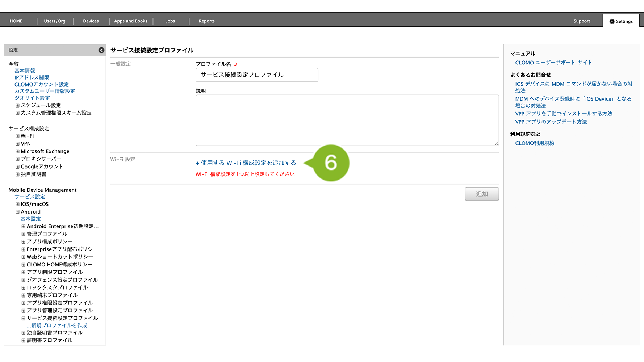Screen dimensions: 644x362
Task: Open Settings with the gear icon
Action: [x=621, y=21]
